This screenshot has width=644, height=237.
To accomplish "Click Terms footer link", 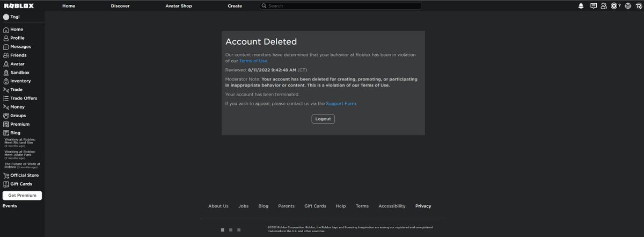I will (362, 206).
